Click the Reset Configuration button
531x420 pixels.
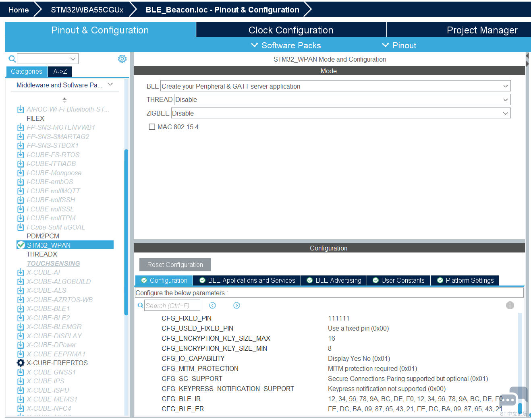point(175,265)
